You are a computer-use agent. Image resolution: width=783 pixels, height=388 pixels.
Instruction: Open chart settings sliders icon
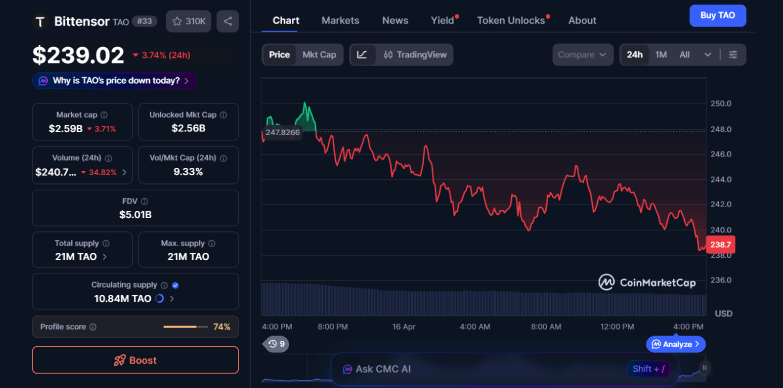(733, 55)
